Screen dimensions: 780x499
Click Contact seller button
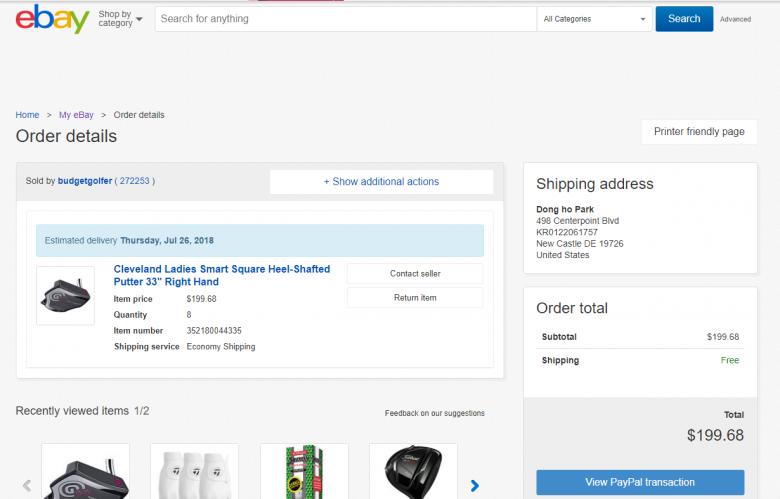(414, 274)
